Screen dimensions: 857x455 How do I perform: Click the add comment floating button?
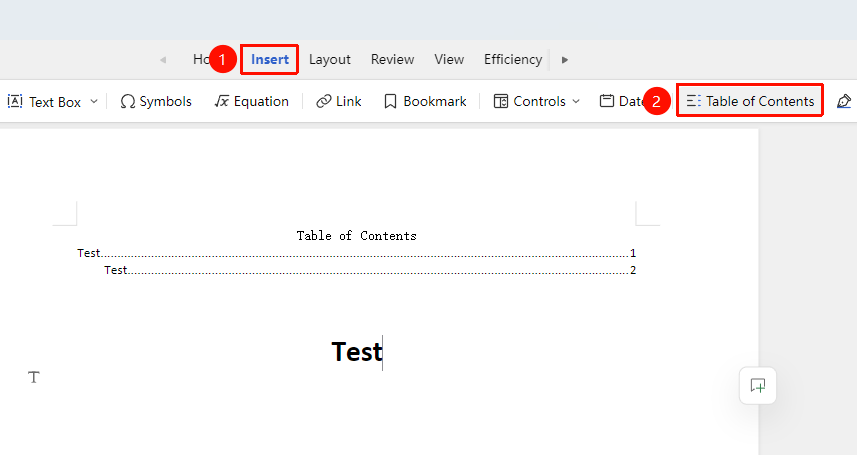coord(758,386)
